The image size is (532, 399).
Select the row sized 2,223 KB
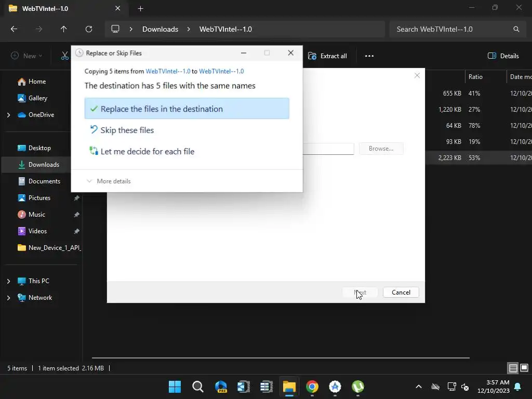pyautogui.click(x=478, y=158)
